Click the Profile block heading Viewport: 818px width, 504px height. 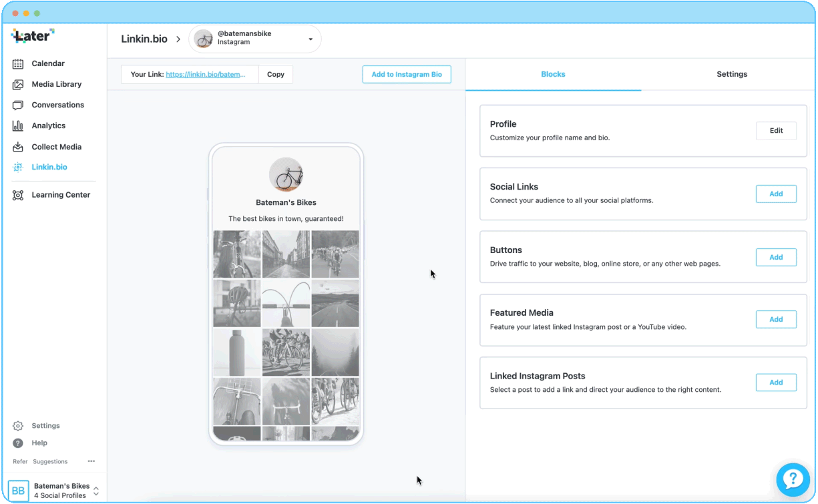(503, 124)
